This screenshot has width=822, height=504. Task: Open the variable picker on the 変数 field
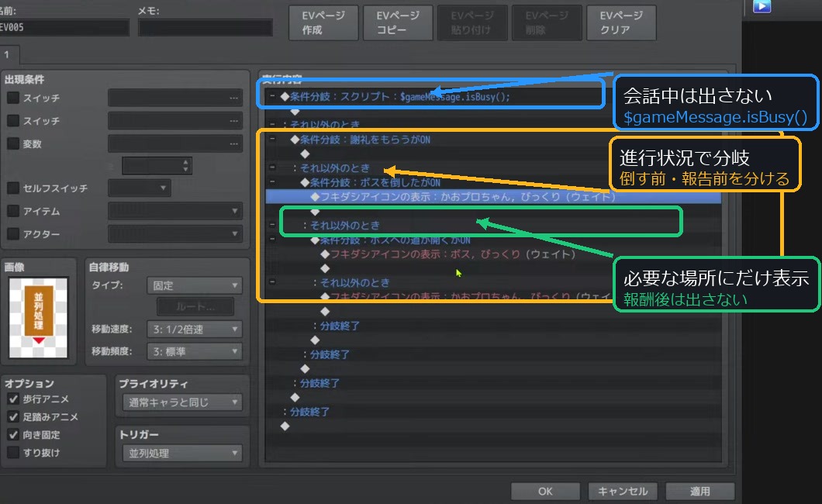(234, 144)
